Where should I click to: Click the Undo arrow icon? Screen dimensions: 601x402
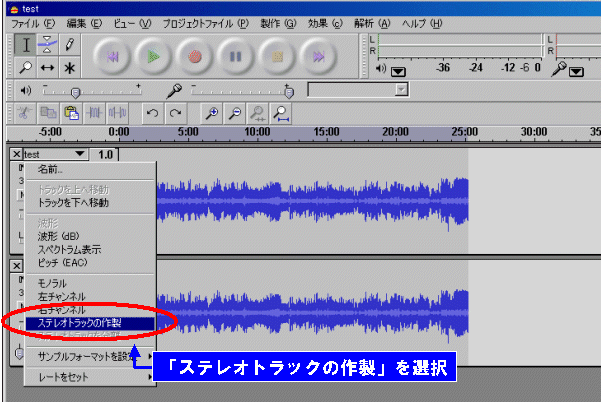coord(153,113)
